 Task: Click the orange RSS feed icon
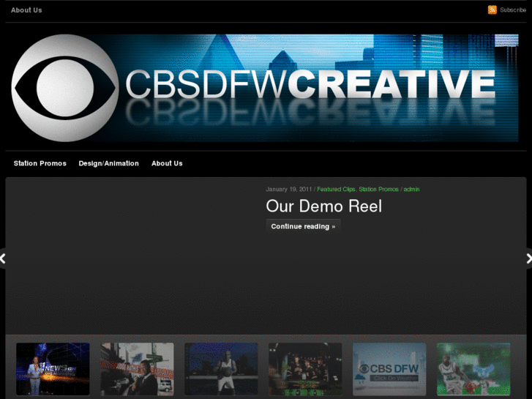492,10
